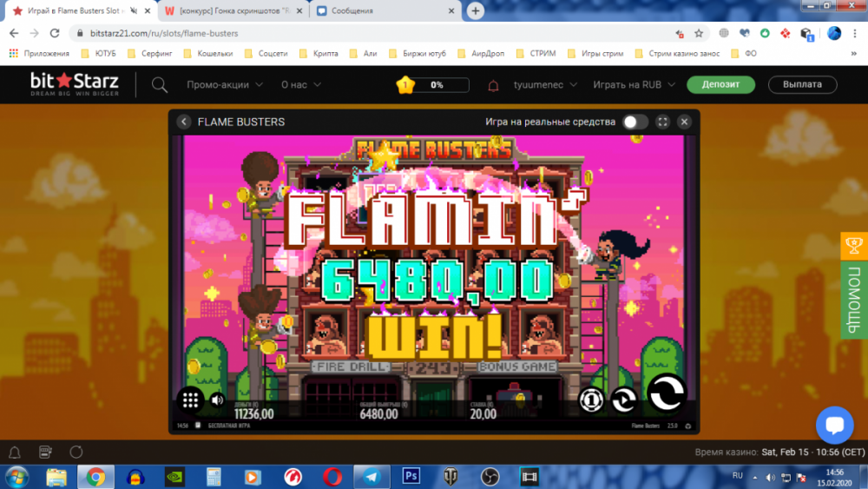This screenshot has height=489, width=868.
Task: Open the Играть на RUB currency dropdown
Action: (633, 85)
